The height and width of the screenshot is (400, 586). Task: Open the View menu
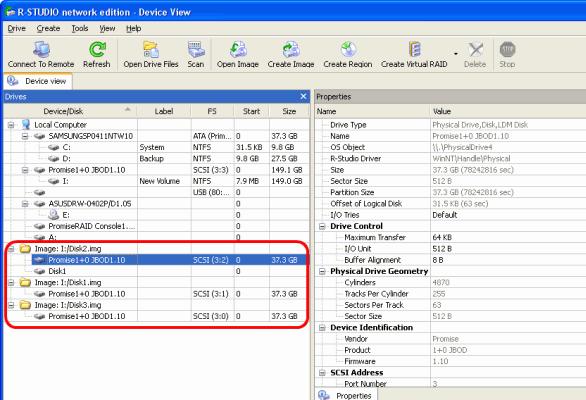(107, 28)
